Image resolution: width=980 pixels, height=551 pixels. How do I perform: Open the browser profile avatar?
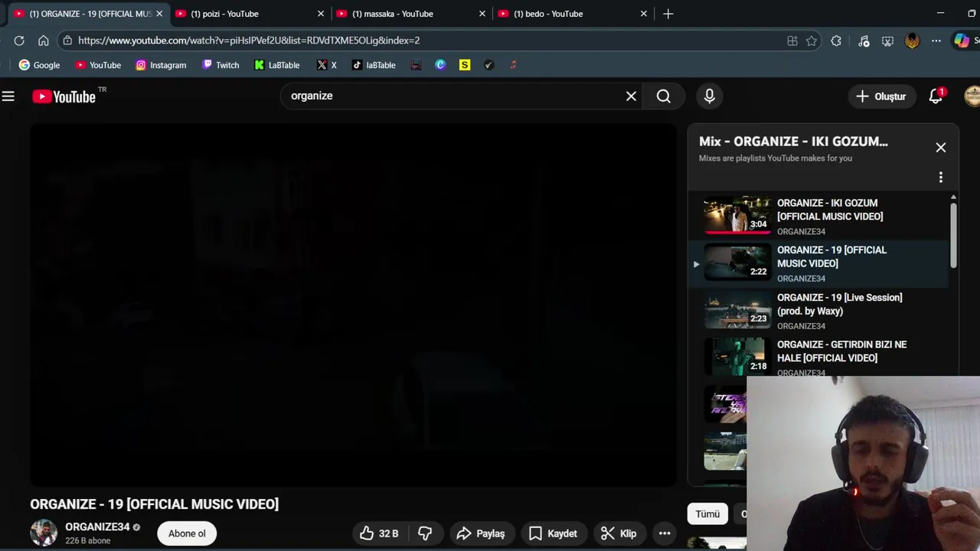pos(912,41)
